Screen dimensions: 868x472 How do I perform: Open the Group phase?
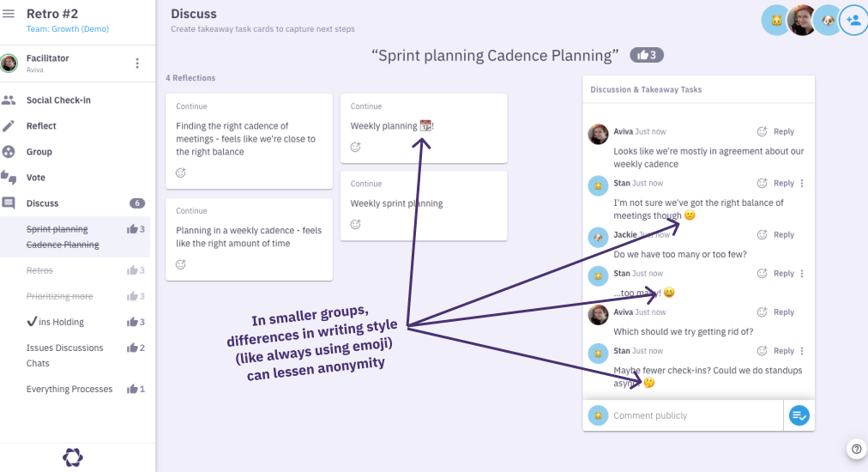pyautogui.click(x=39, y=152)
